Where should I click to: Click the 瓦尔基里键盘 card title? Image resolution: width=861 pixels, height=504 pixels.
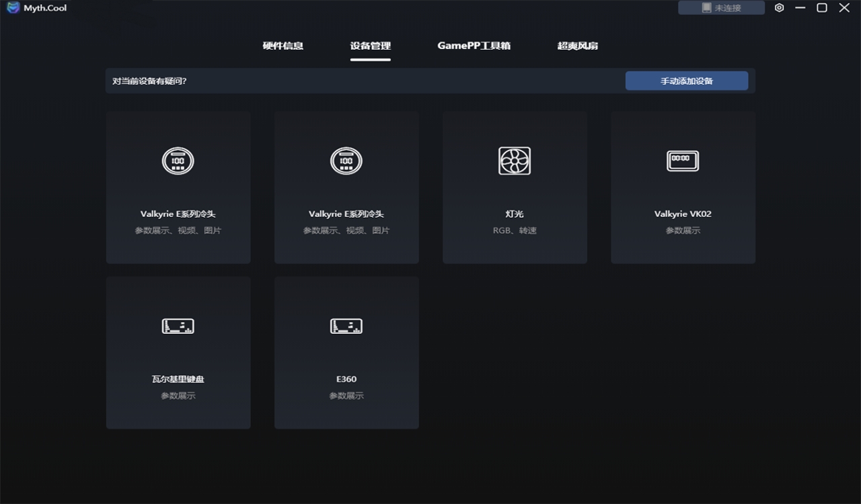click(178, 379)
